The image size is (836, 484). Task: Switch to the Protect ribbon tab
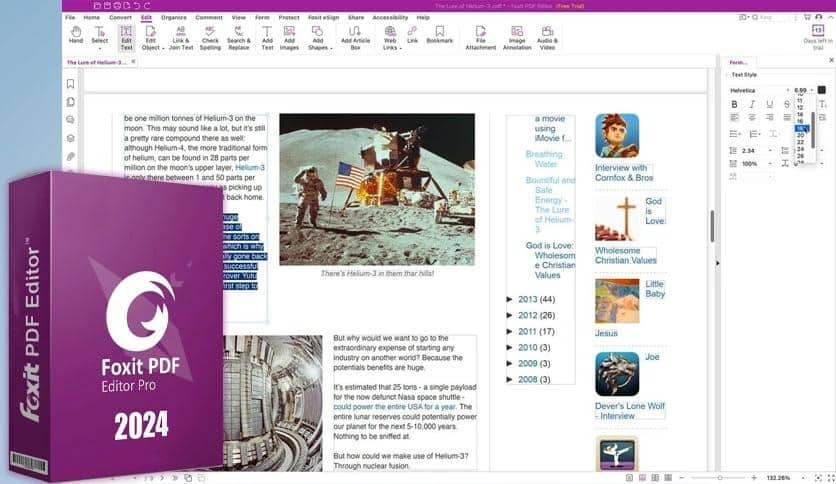[x=289, y=17]
